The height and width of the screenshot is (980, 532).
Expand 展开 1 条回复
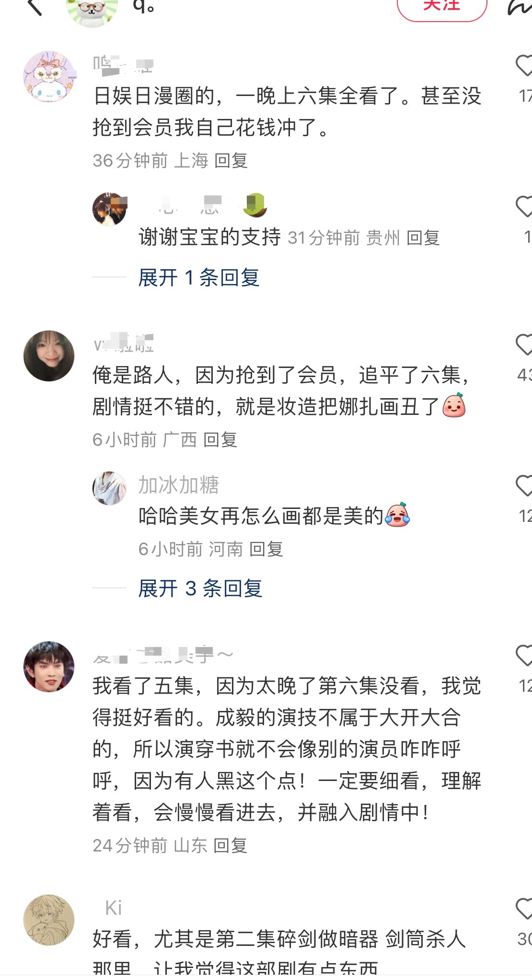pos(199,278)
